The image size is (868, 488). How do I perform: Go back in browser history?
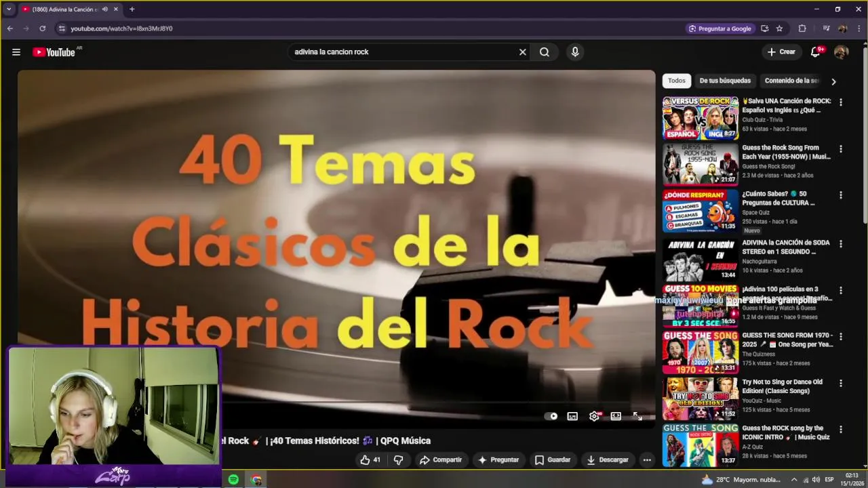tap(9, 28)
